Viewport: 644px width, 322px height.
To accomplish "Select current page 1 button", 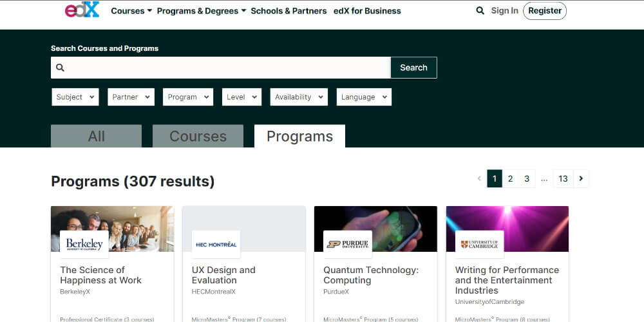I will coord(495,178).
